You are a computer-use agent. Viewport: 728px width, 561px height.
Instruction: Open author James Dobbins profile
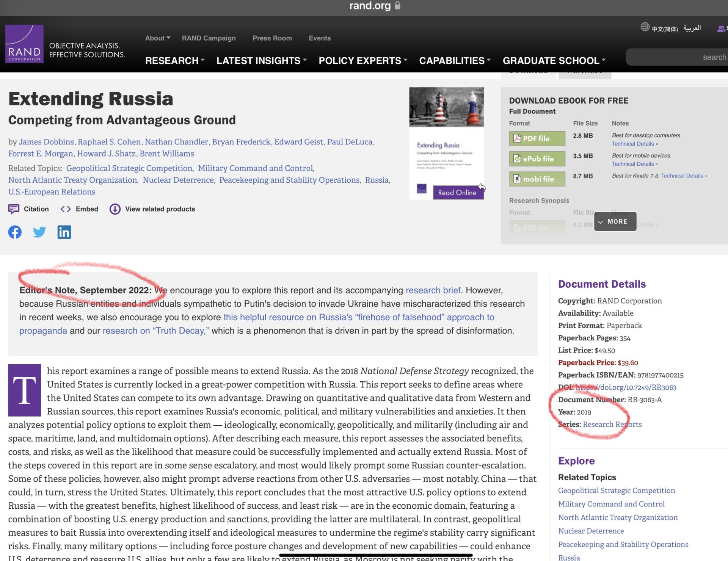[x=47, y=142]
